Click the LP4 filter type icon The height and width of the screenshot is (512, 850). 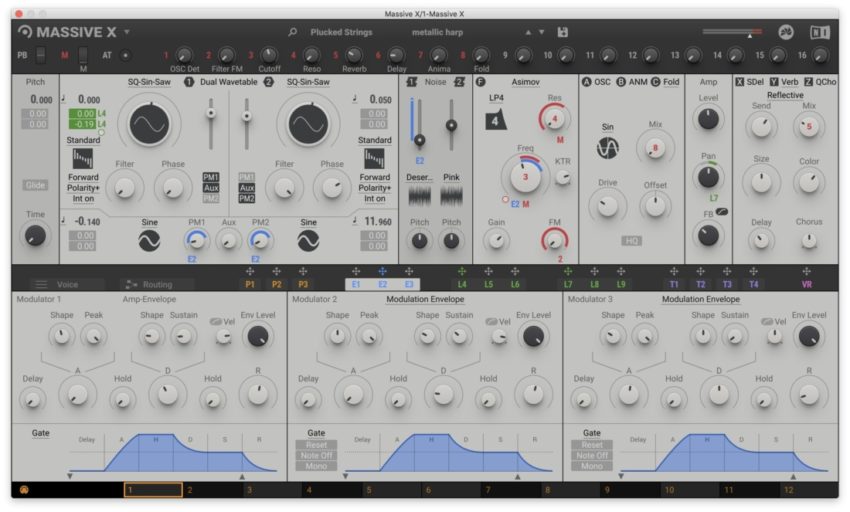coord(495,121)
